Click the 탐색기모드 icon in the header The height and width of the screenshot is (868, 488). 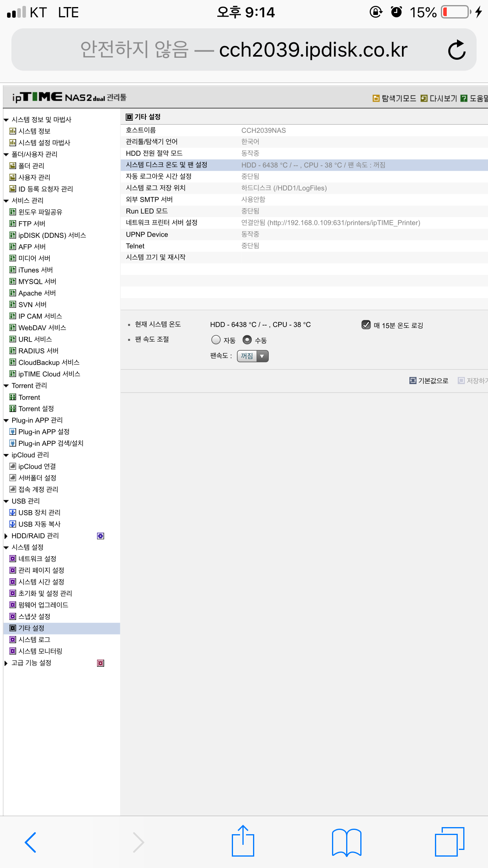[376, 98]
